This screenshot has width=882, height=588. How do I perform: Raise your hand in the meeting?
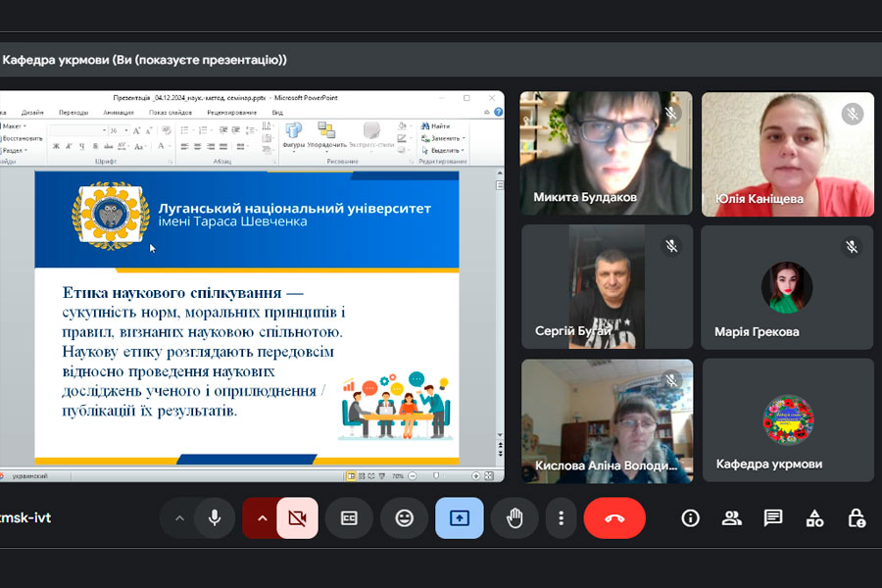(514, 517)
